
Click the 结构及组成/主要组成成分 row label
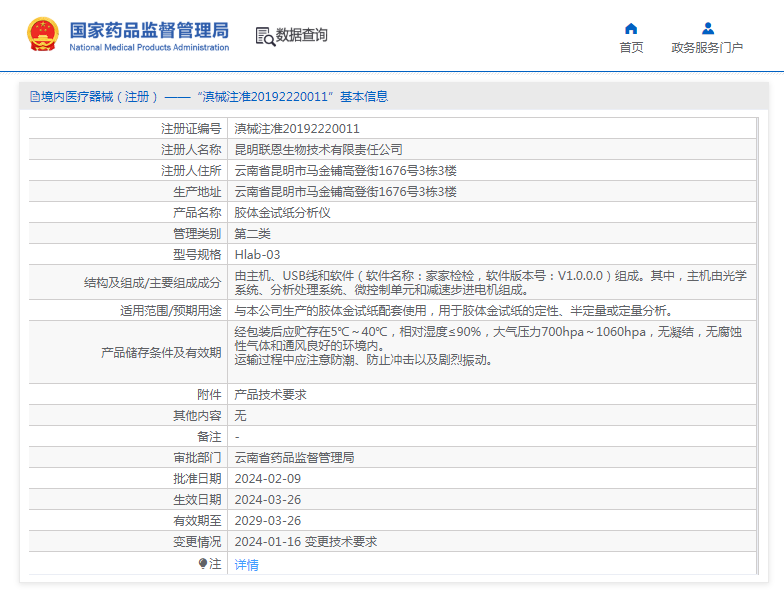152,283
